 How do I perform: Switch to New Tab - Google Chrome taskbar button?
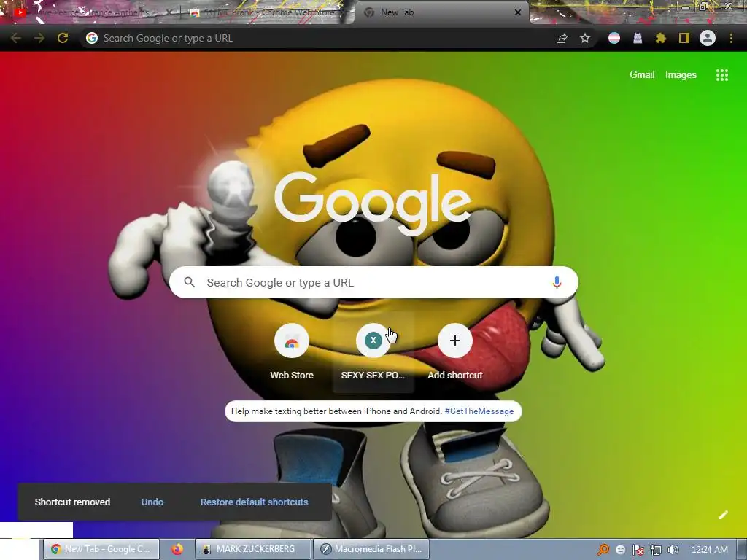pos(101,549)
